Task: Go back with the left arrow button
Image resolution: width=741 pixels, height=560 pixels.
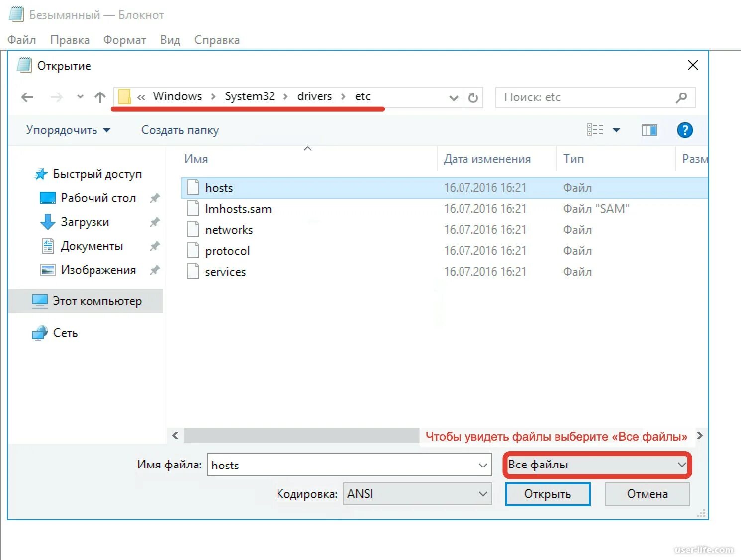Action: (x=27, y=97)
